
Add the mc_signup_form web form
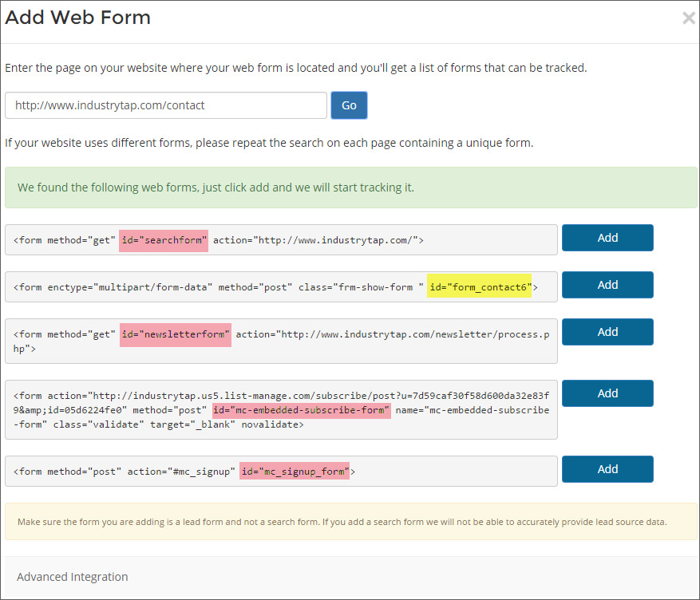pos(607,469)
